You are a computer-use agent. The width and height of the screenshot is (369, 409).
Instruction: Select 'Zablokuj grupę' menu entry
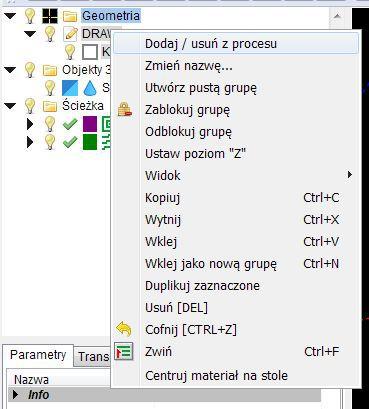pos(235,110)
